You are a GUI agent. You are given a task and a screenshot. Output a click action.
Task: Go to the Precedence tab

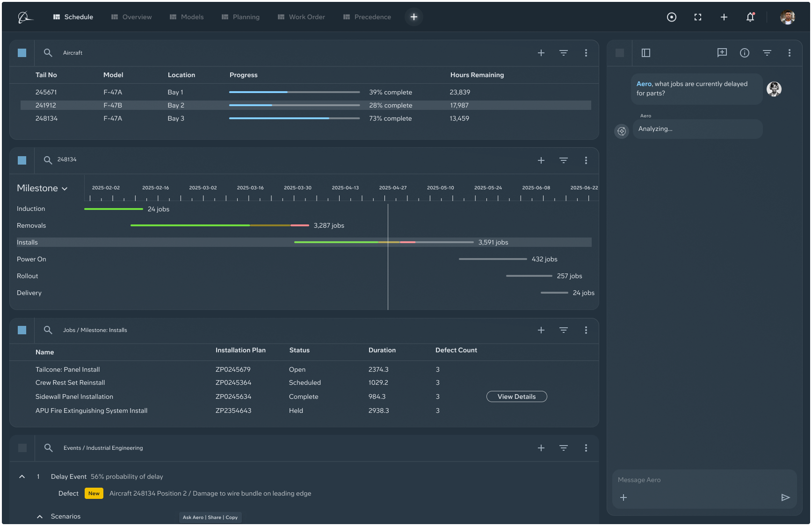click(x=367, y=17)
